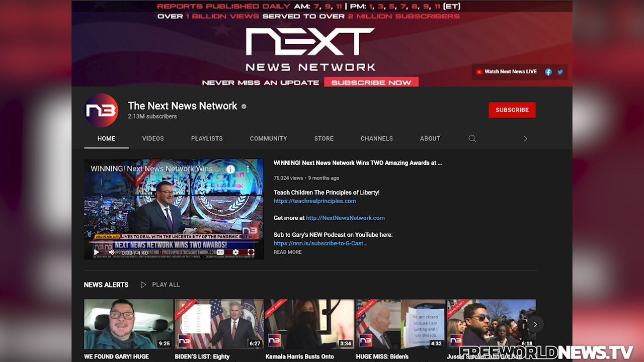
Task: Advance the News Alerts carousel right arrow
Action: [535, 324]
